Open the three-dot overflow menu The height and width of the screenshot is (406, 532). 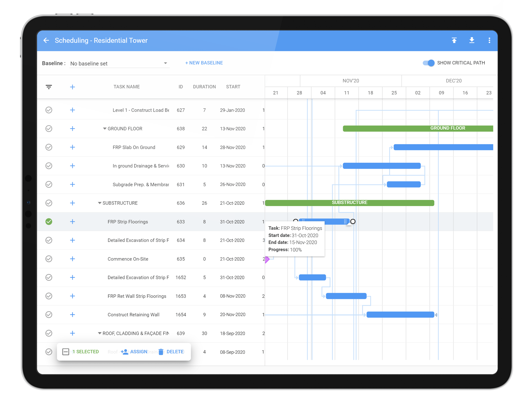click(490, 40)
